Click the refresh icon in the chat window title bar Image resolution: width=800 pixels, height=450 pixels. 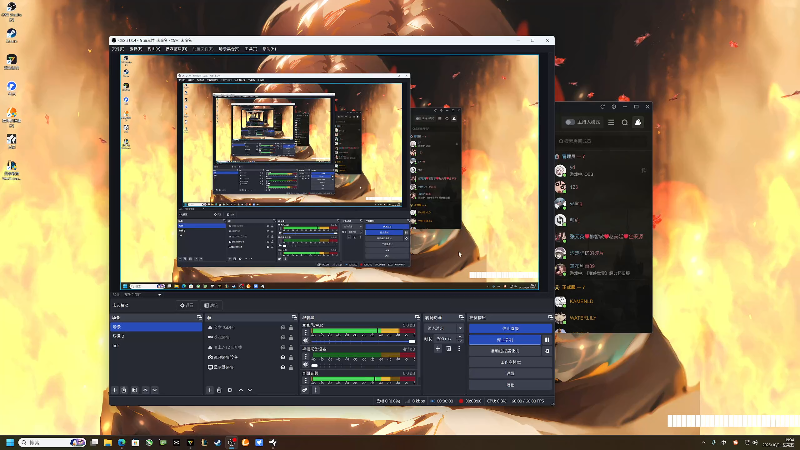coord(603,107)
